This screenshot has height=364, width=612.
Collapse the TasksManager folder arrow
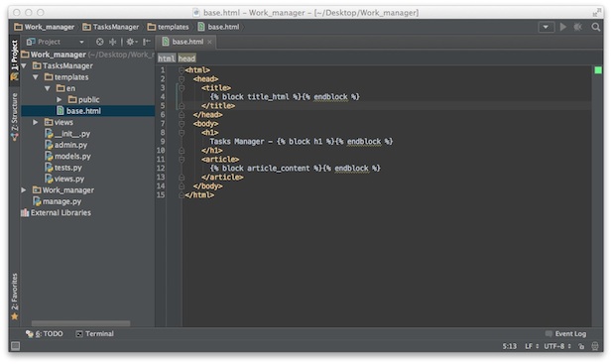24,65
